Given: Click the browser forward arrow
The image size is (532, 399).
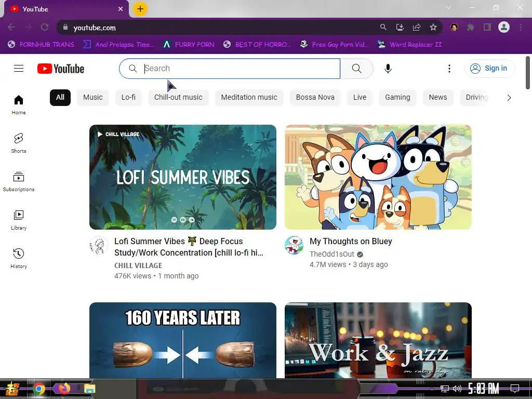Looking at the screenshot, I should tap(28, 27).
